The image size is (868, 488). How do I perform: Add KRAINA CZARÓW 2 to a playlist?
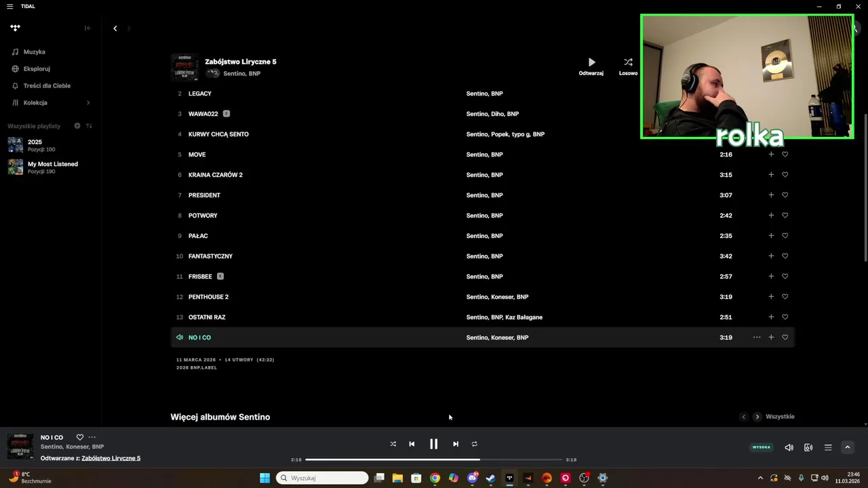[771, 175]
